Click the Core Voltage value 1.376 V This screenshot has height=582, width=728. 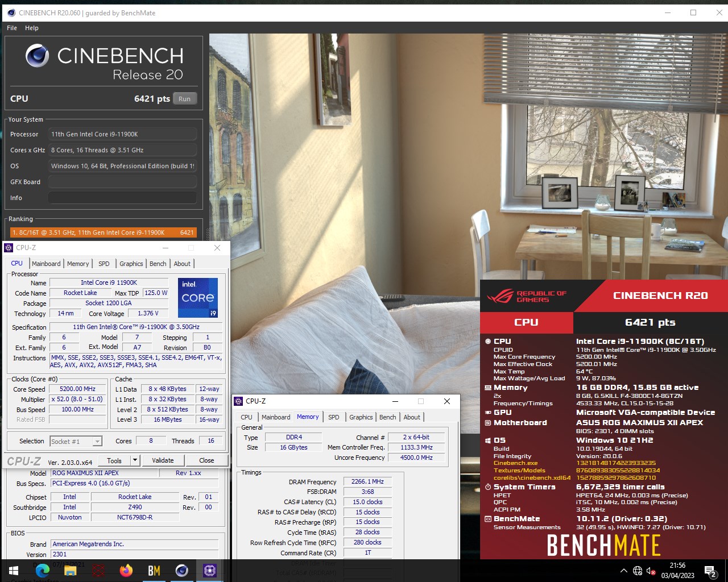pos(148,313)
